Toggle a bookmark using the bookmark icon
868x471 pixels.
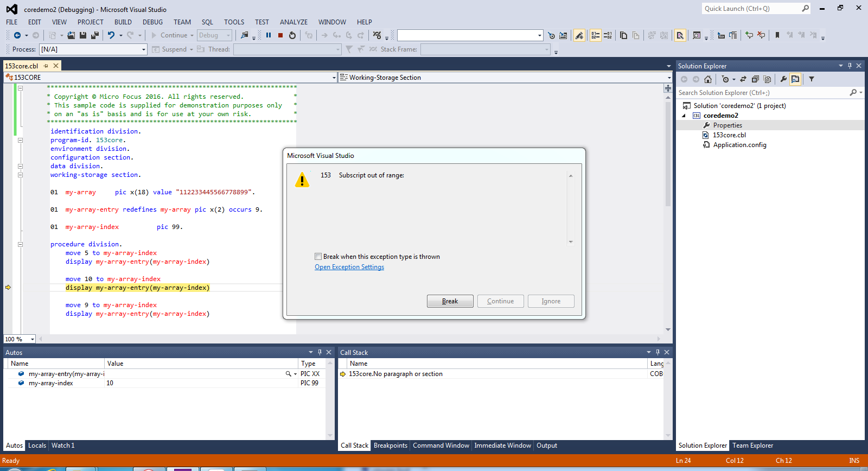(777, 35)
